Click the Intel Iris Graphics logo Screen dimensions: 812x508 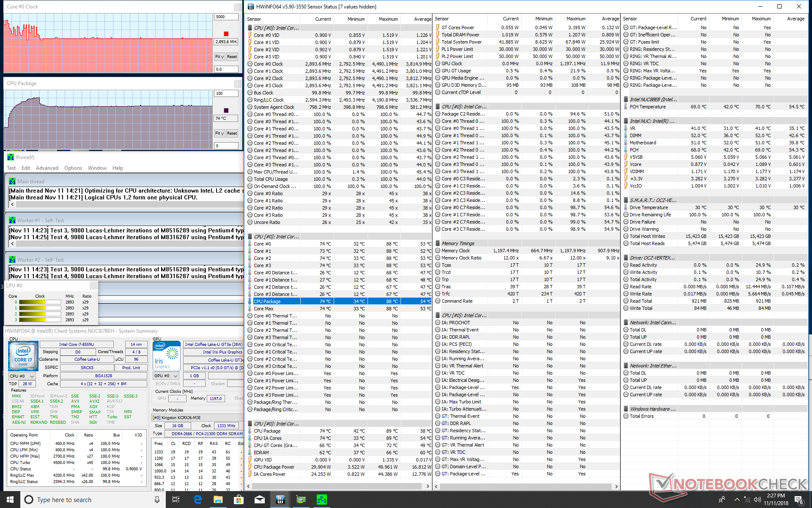click(166, 356)
